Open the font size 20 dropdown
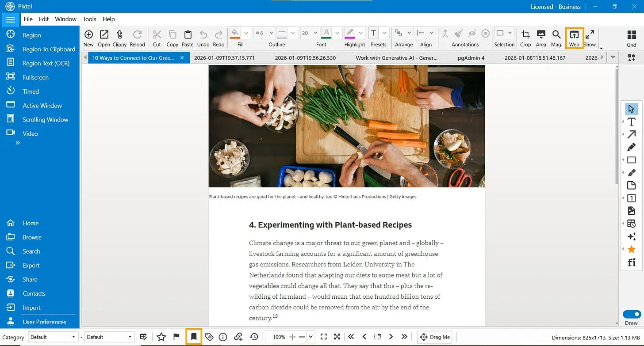Image resolution: width=644 pixels, height=346 pixels. (x=310, y=33)
